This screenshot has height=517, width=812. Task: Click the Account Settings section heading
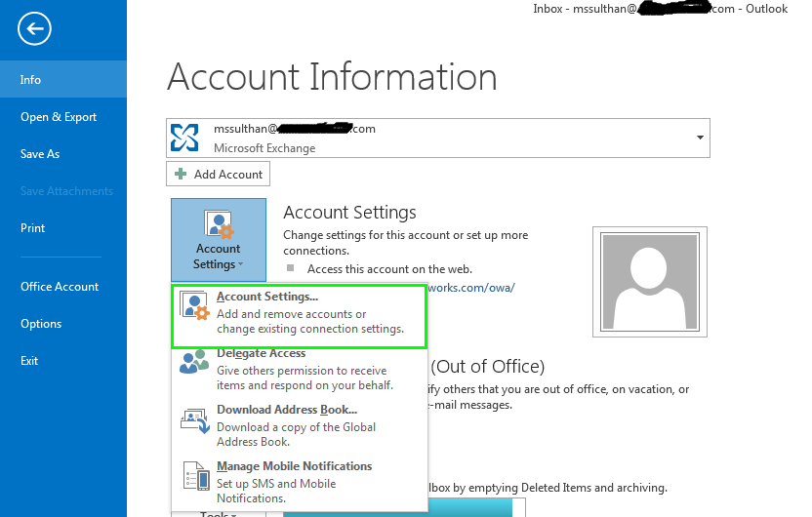349,213
